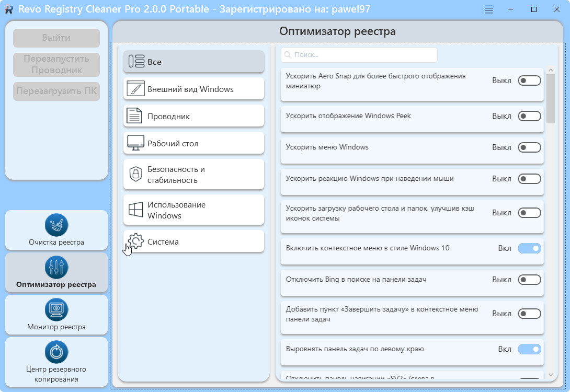Enable the Ускорить меню Windows toggle
570x392 pixels.
tap(529, 147)
